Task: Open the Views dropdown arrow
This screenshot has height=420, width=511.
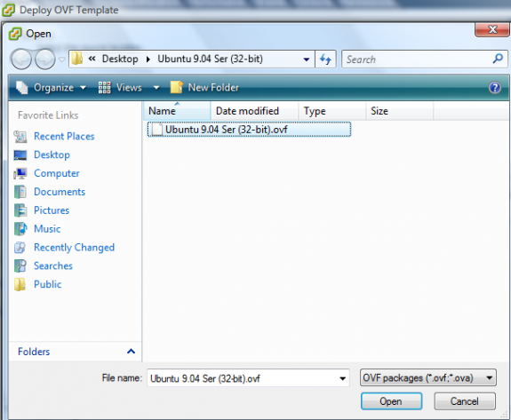Action: point(156,88)
